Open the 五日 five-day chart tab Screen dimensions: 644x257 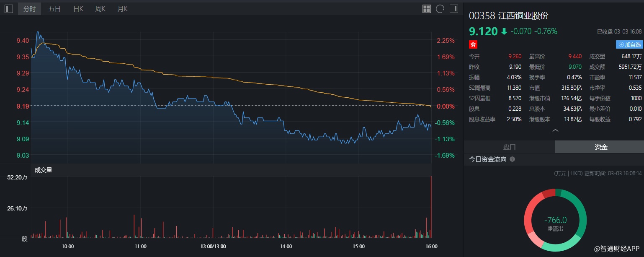[x=54, y=9]
